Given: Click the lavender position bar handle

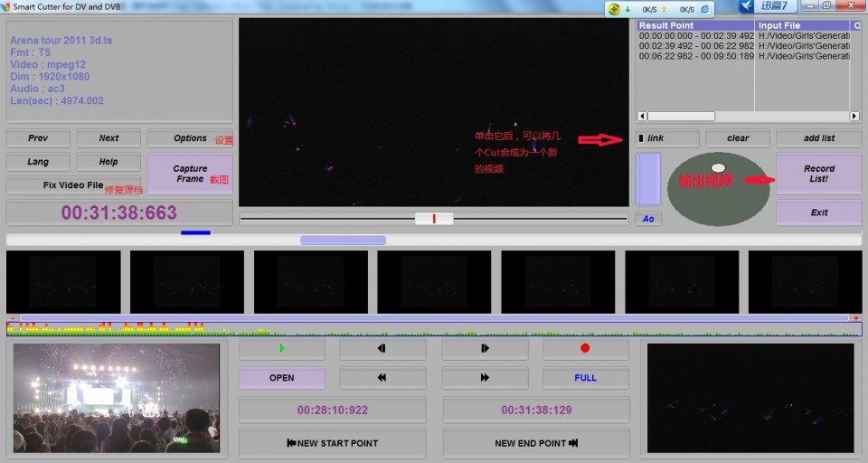Looking at the screenshot, I should [344, 240].
